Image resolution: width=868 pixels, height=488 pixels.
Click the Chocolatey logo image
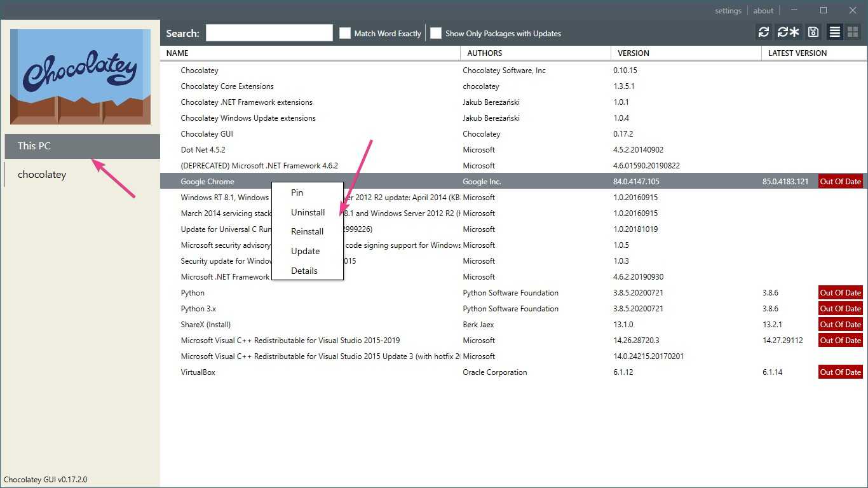point(80,77)
